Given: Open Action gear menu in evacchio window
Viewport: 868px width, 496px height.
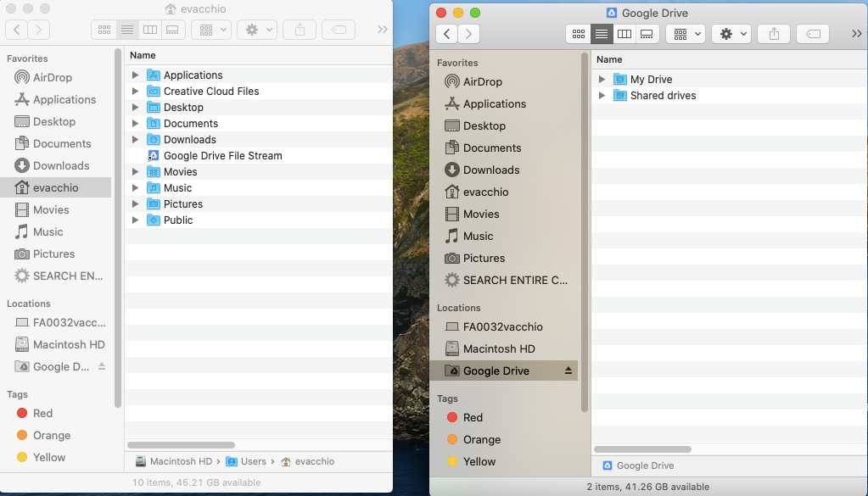Looking at the screenshot, I should [257, 30].
